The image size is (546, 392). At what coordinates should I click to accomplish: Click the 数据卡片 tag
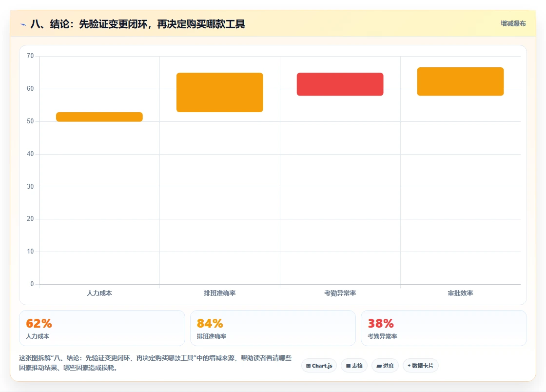click(421, 366)
